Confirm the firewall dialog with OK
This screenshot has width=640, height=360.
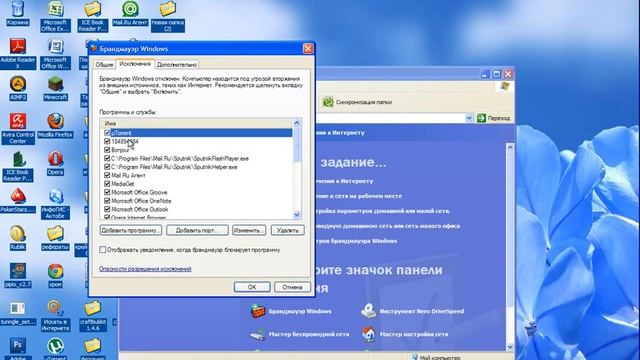(x=252, y=287)
